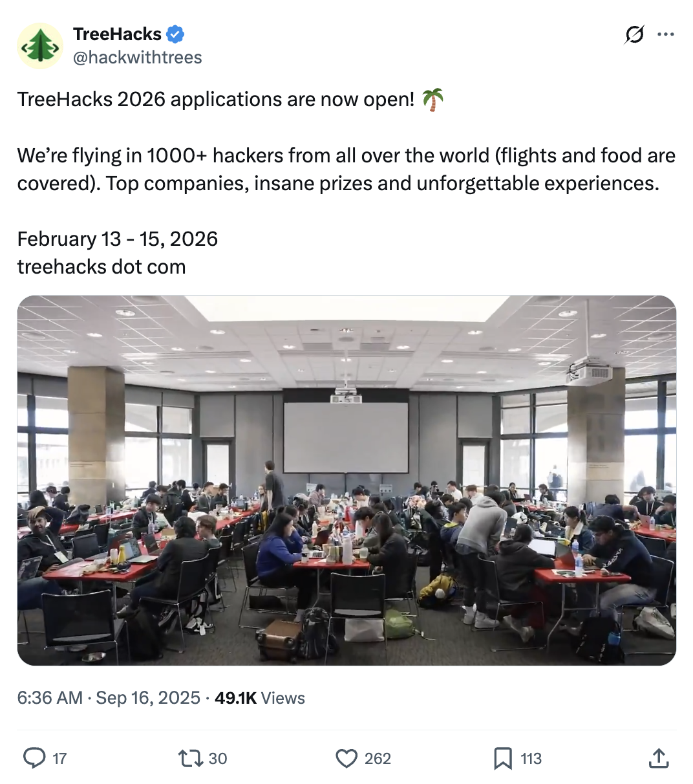This screenshot has height=784, width=693.
Task: Click the 6:36 AM Sep 16, 2025 timestamp
Action: (x=109, y=698)
